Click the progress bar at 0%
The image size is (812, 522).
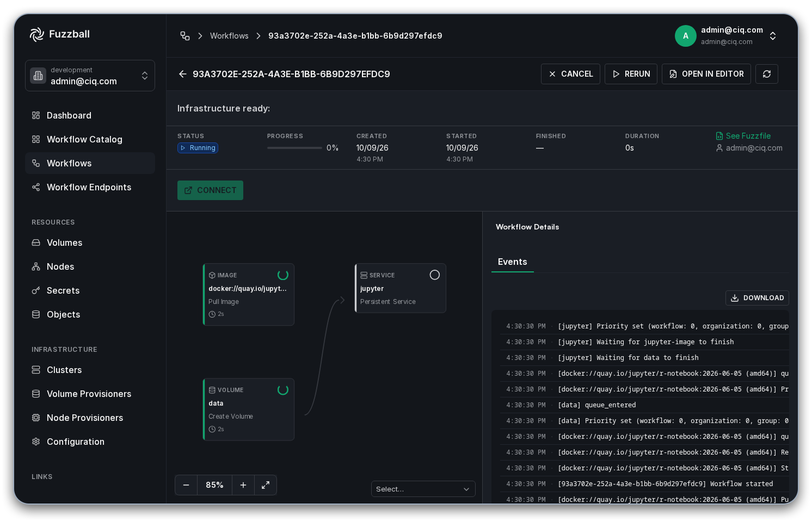coord(294,148)
